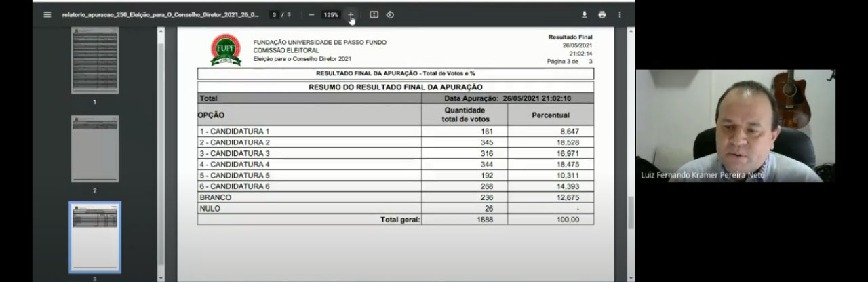Click the vote count 345
Image resolution: width=868 pixels, height=282 pixels.
point(486,142)
